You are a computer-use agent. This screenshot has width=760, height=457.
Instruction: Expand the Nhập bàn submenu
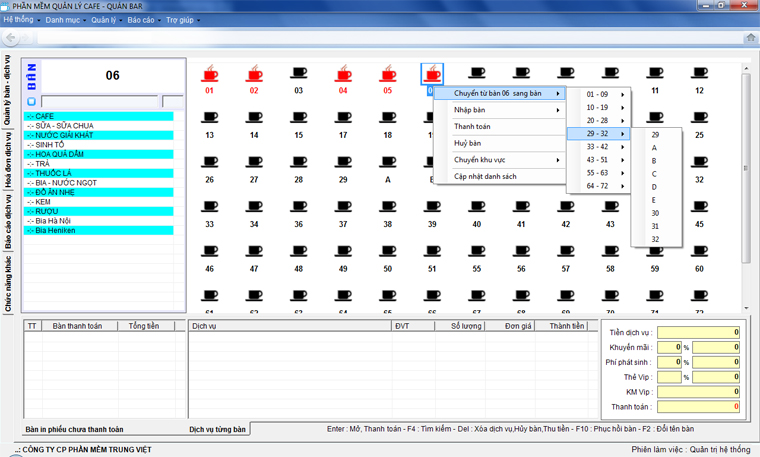pyautogui.click(x=499, y=110)
